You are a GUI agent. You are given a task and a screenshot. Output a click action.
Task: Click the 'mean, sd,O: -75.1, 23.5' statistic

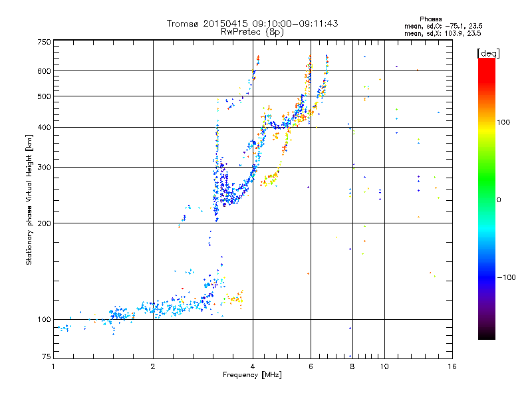443,26
